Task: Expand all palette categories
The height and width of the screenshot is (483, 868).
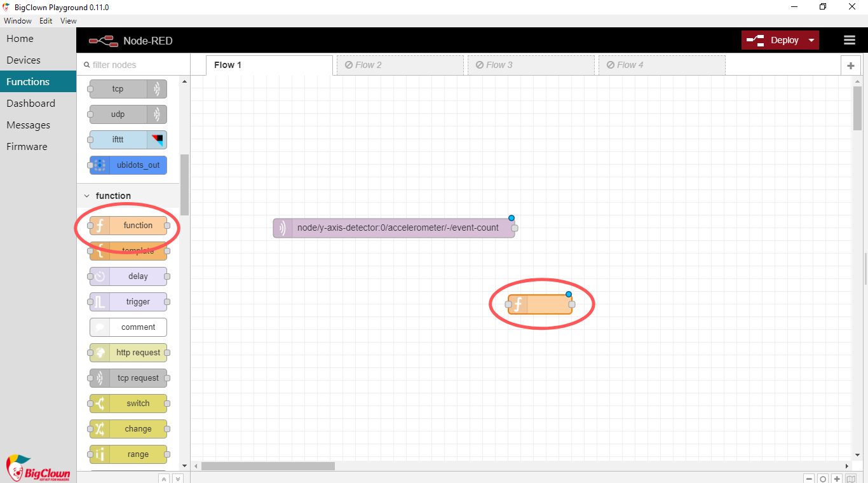Action: [178, 479]
